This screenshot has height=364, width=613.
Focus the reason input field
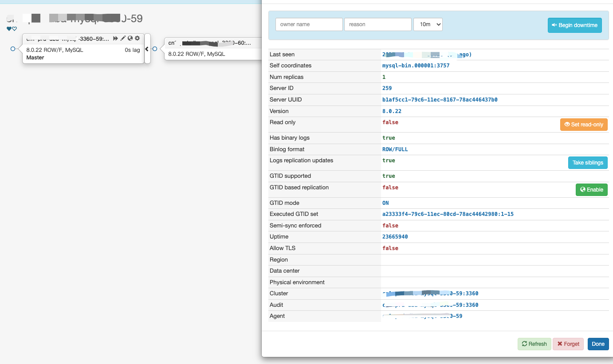(x=378, y=24)
